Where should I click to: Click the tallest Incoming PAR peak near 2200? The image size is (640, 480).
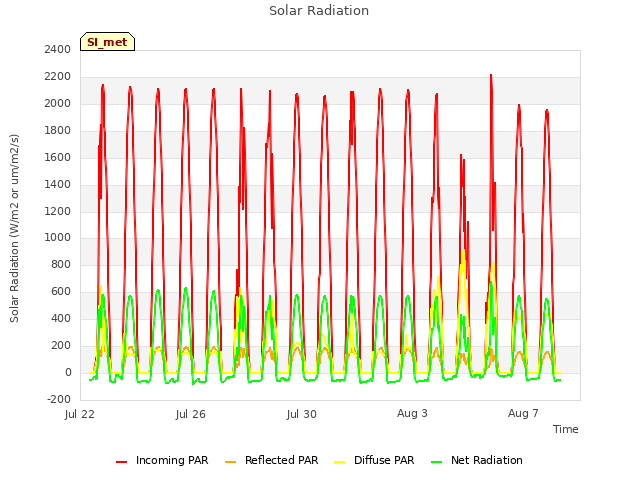coord(491,76)
